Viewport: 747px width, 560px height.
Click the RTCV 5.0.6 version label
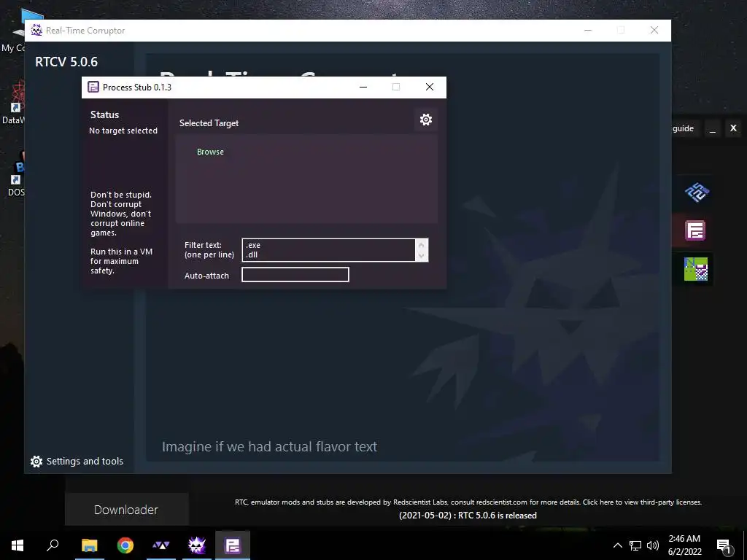coord(66,62)
